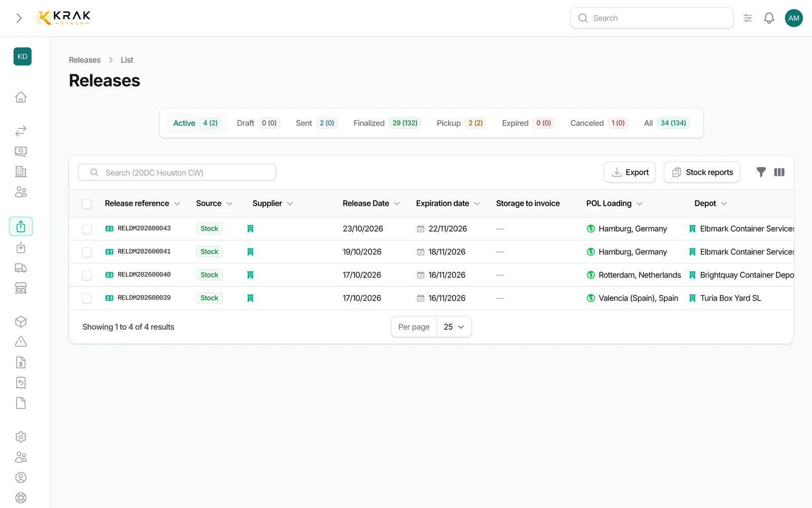This screenshot has width=812, height=508.
Task: Sort by POL Loading column
Action: click(x=614, y=203)
